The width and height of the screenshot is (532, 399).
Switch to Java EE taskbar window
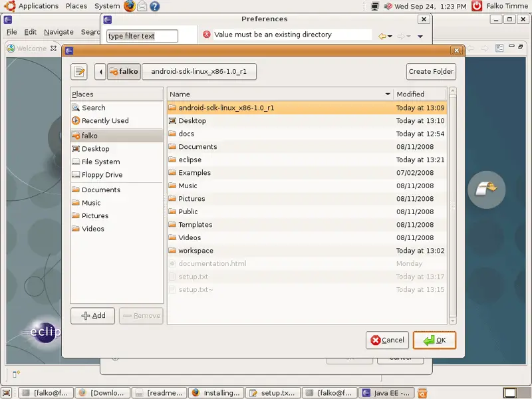386,393
